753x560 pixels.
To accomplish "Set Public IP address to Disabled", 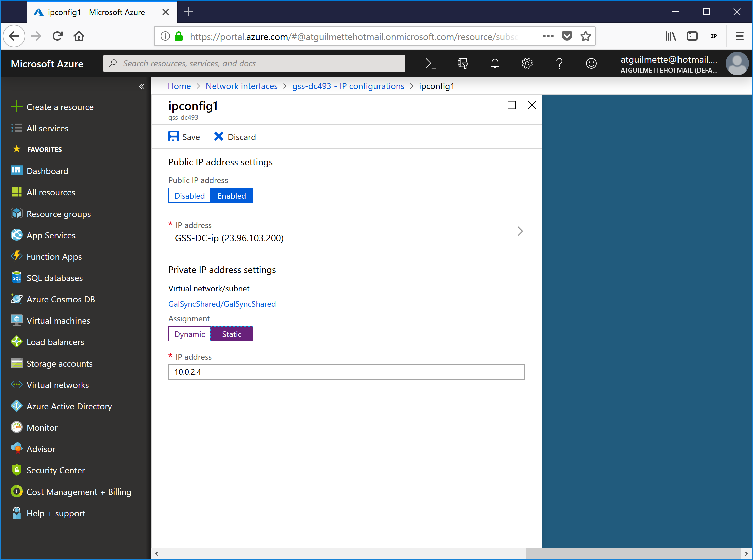I will [x=189, y=196].
